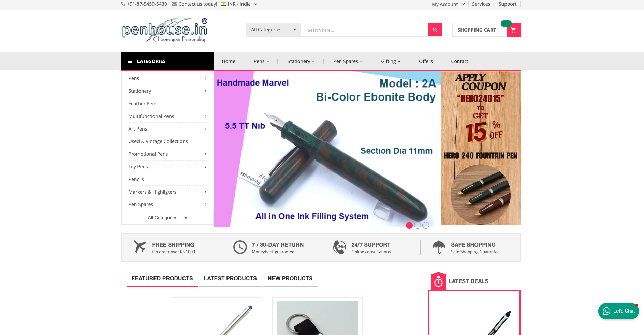Image resolution: width=644 pixels, height=335 pixels.
Task: Select the second banner slide dot
Action: click(418, 225)
